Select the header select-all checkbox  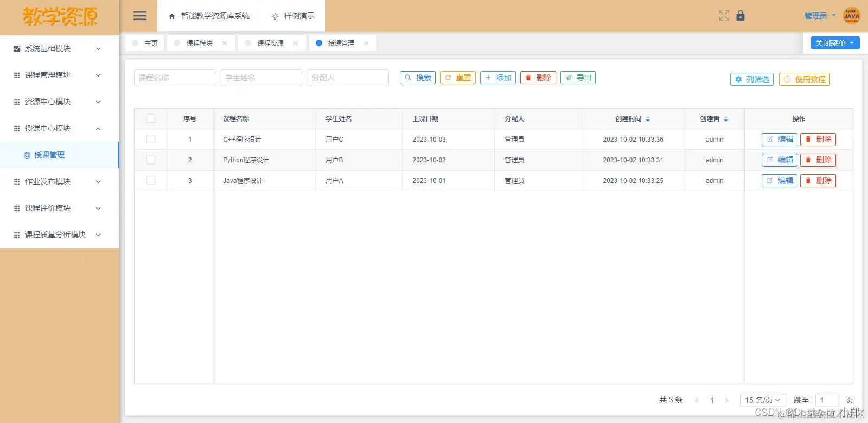pos(151,118)
